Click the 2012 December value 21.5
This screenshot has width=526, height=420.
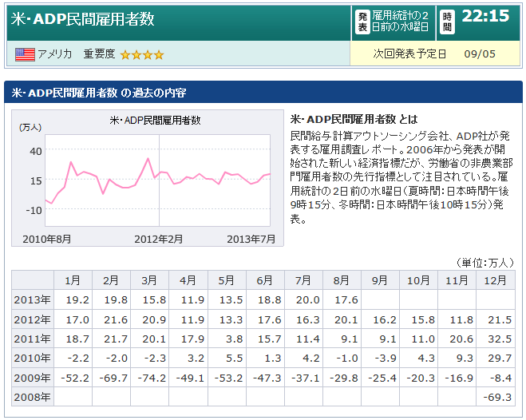coord(500,319)
